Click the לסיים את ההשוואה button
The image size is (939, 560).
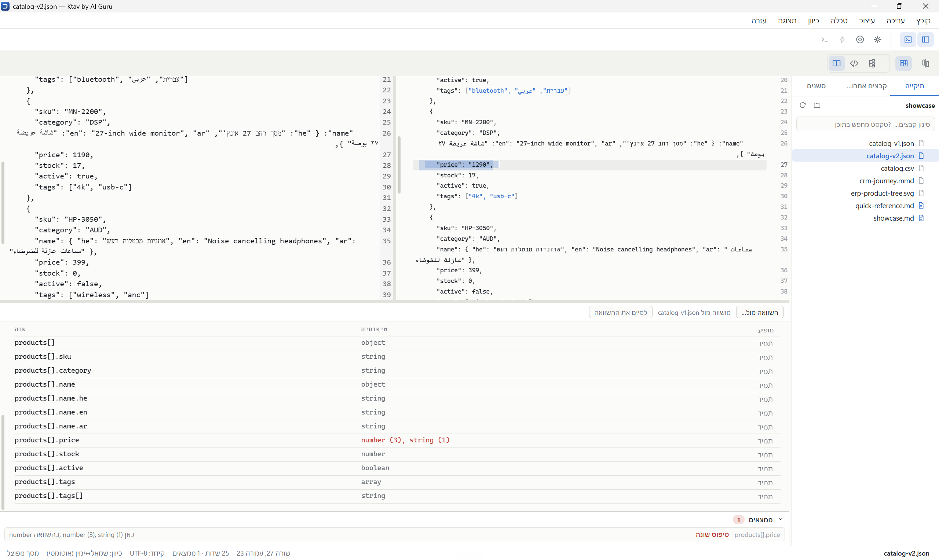coord(621,313)
